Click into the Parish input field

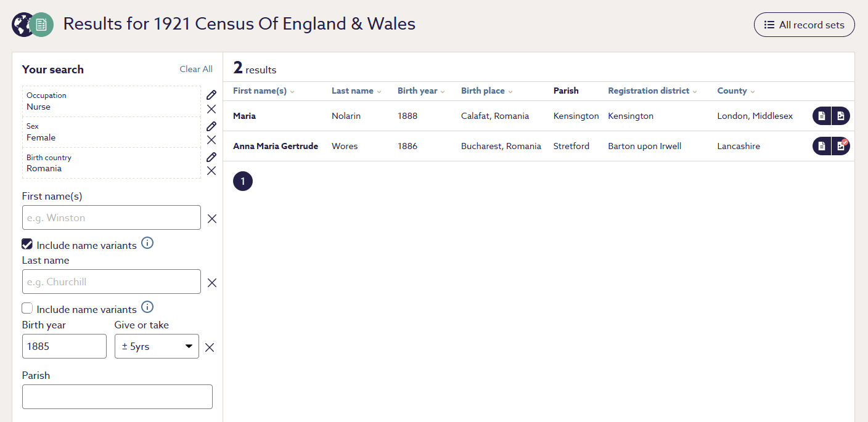coord(117,397)
